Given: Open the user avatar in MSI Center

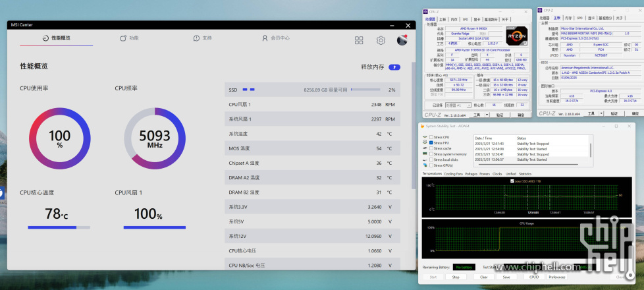Looking at the screenshot, I should click(x=402, y=40).
